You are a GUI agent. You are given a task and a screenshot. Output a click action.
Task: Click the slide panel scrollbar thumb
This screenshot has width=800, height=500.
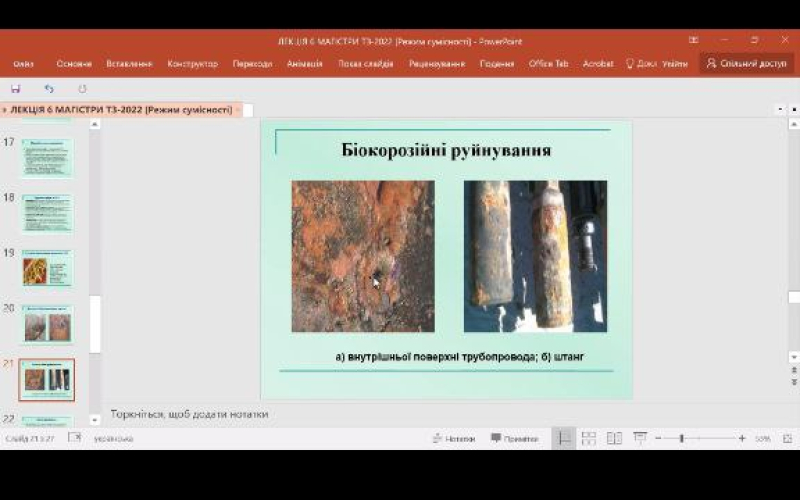pos(95,324)
